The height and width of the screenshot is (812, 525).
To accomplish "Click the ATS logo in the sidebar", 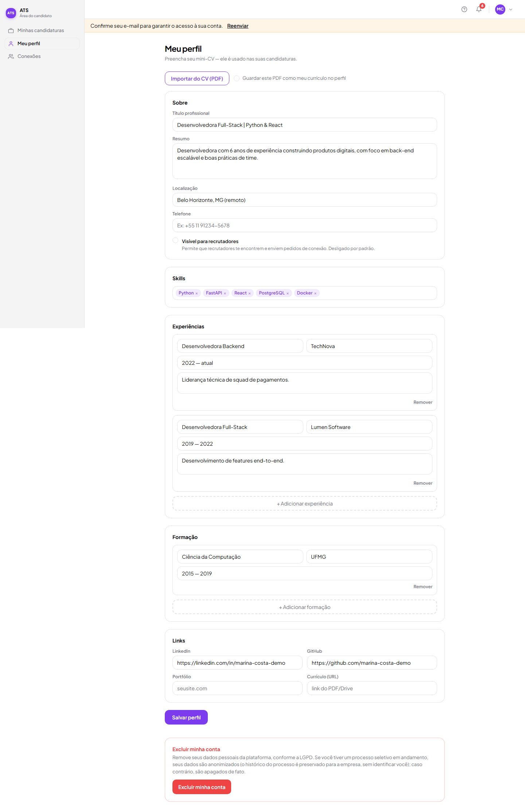I will coord(11,13).
